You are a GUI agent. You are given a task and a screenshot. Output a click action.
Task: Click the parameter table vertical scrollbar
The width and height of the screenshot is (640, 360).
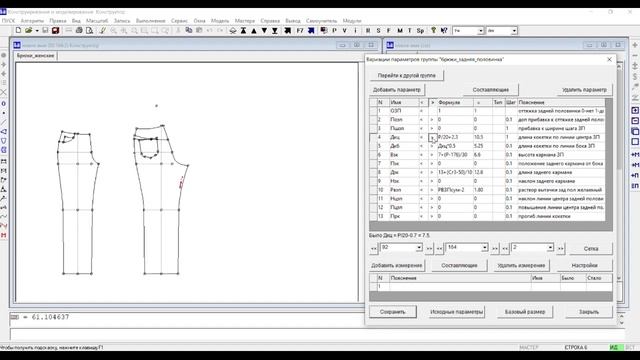609,163
